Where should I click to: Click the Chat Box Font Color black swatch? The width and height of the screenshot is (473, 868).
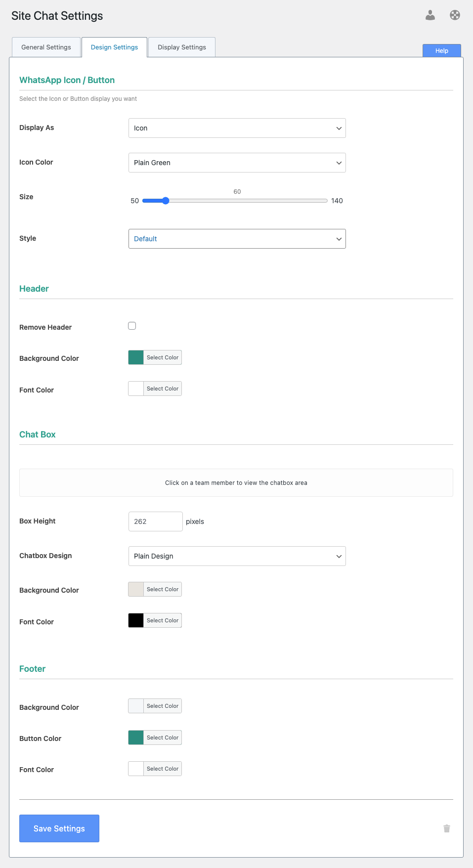point(136,620)
